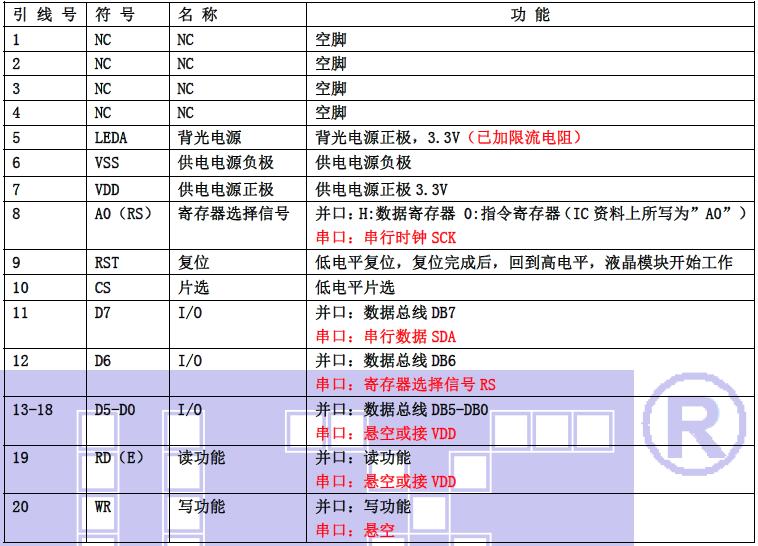Select the A0 (RS) symbol cell

120,213
